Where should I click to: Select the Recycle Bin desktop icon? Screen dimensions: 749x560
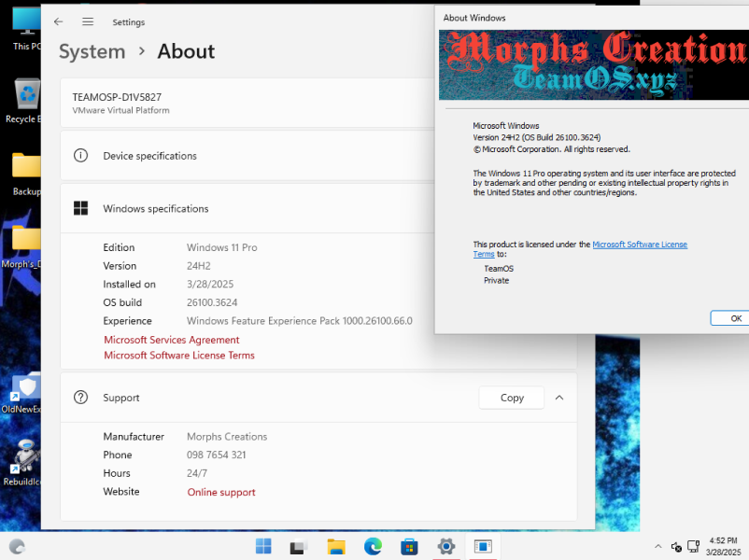tap(24, 101)
